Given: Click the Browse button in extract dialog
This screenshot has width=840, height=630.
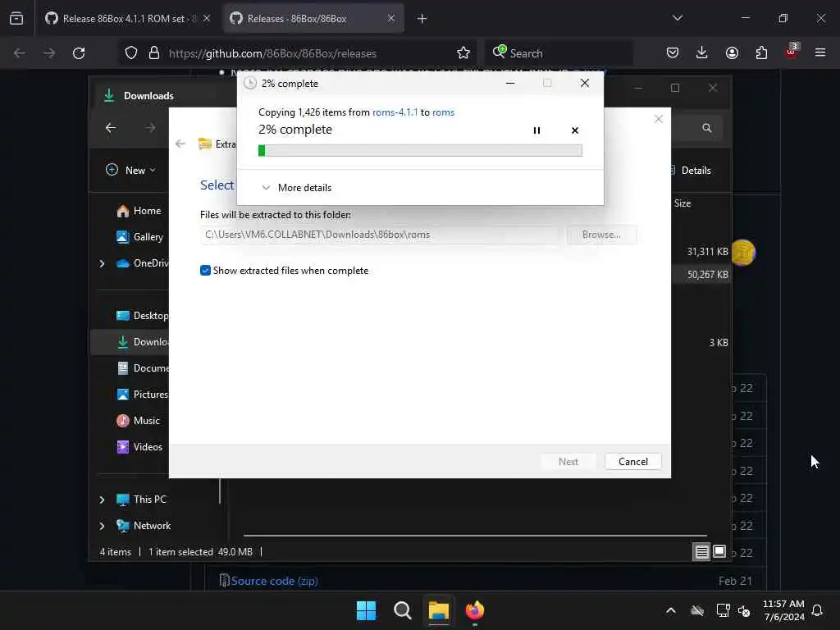Looking at the screenshot, I should coord(601,235).
